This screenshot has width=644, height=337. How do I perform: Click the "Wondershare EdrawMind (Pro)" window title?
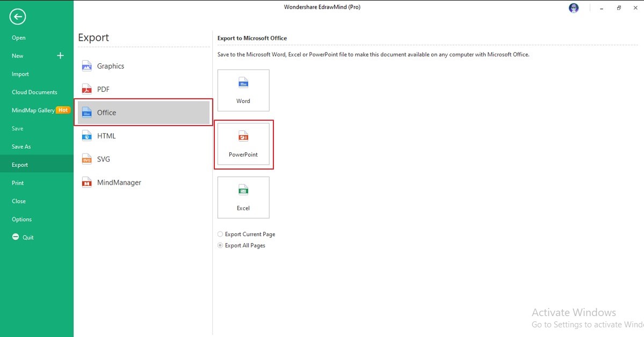coord(322,7)
